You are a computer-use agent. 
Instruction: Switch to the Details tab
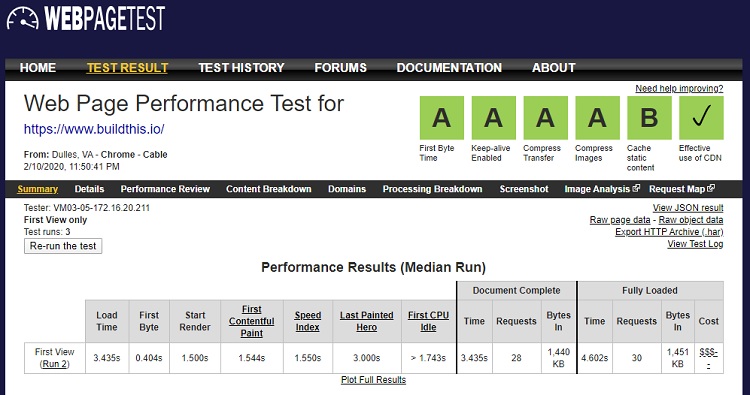tap(89, 189)
